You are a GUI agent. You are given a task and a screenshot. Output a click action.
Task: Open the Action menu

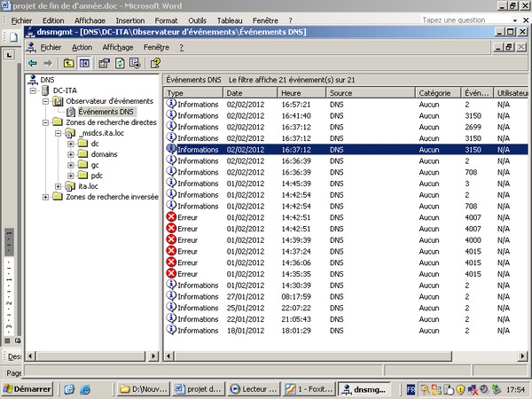[x=82, y=47]
